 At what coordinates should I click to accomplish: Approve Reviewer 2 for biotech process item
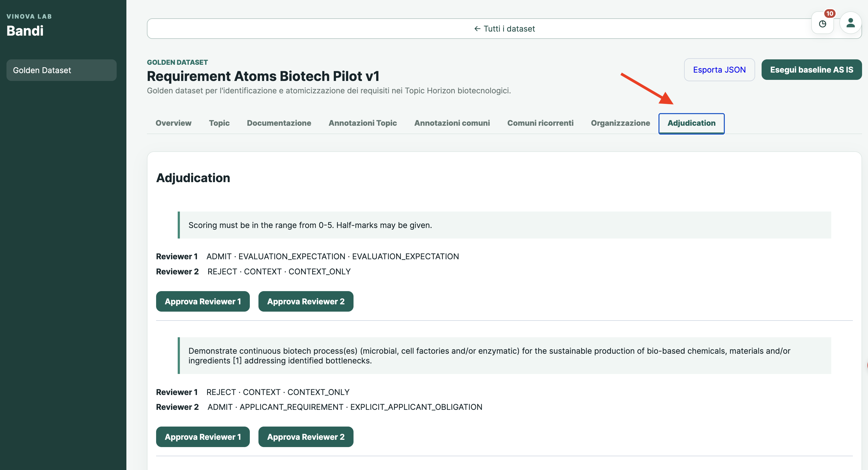pyautogui.click(x=306, y=437)
